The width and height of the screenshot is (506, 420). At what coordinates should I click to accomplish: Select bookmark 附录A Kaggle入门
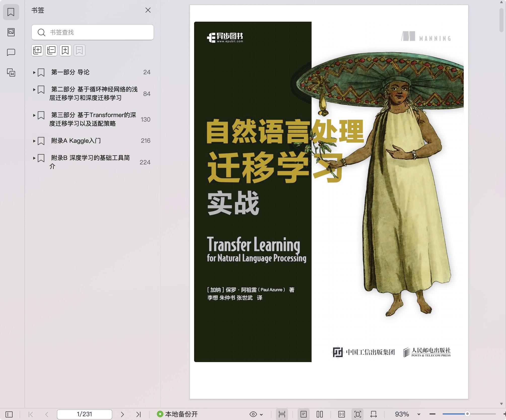click(76, 141)
